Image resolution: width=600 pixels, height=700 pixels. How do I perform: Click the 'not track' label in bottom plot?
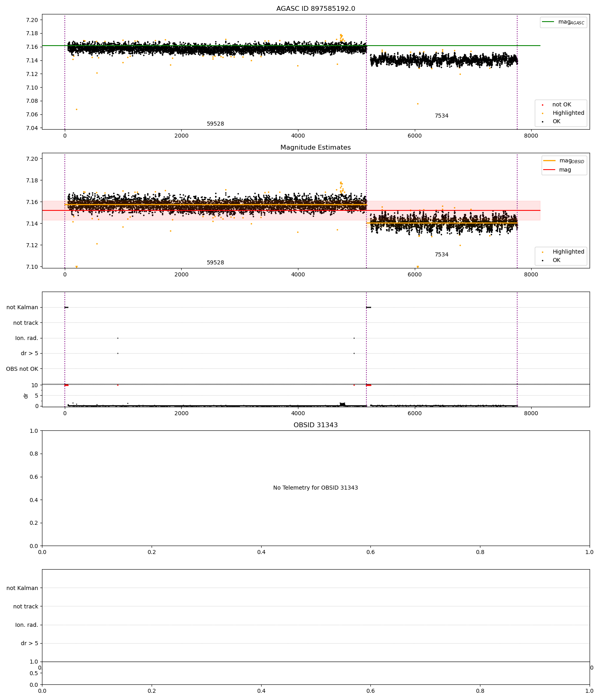pyautogui.click(x=26, y=606)
